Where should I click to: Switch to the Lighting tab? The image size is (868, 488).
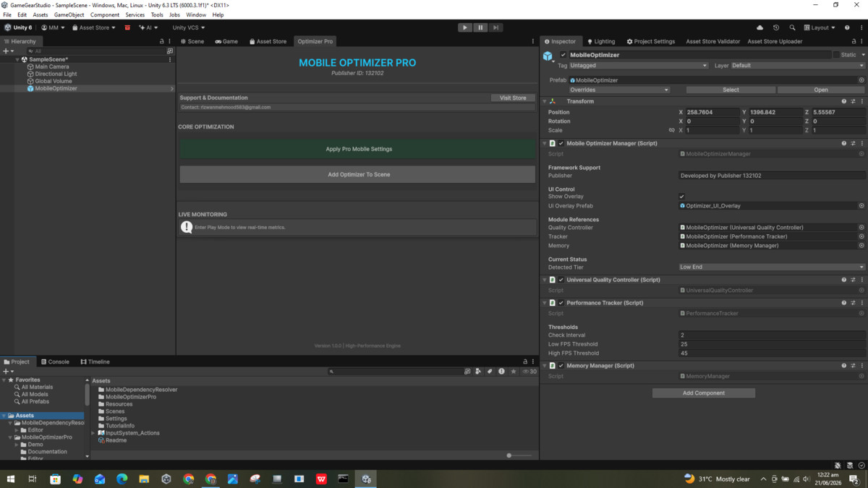click(601, 41)
